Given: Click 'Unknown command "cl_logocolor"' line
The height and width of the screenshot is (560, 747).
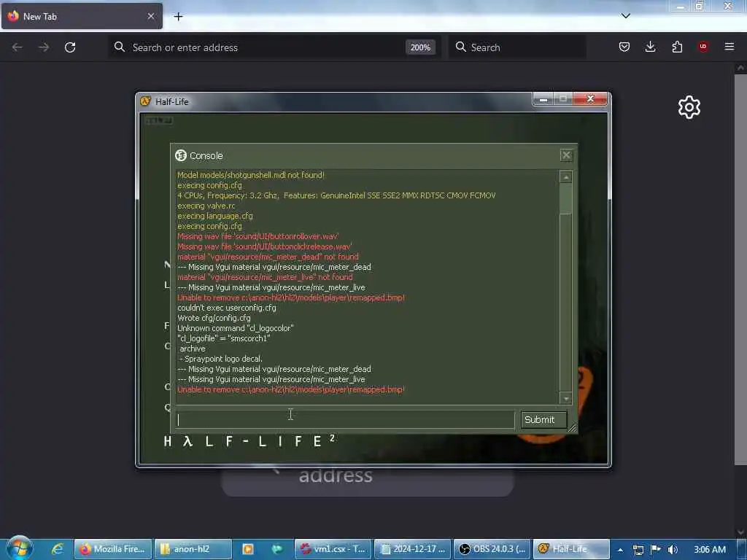Looking at the screenshot, I should coord(236,328).
